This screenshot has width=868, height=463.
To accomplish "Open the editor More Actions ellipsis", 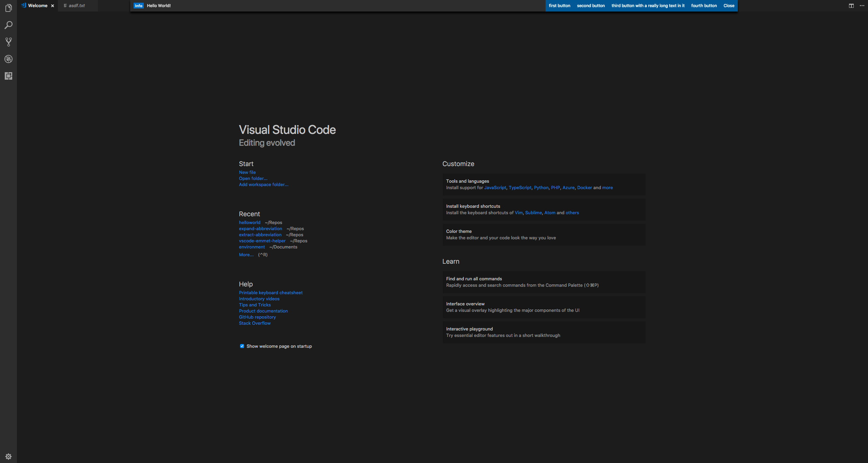I will pos(862,6).
